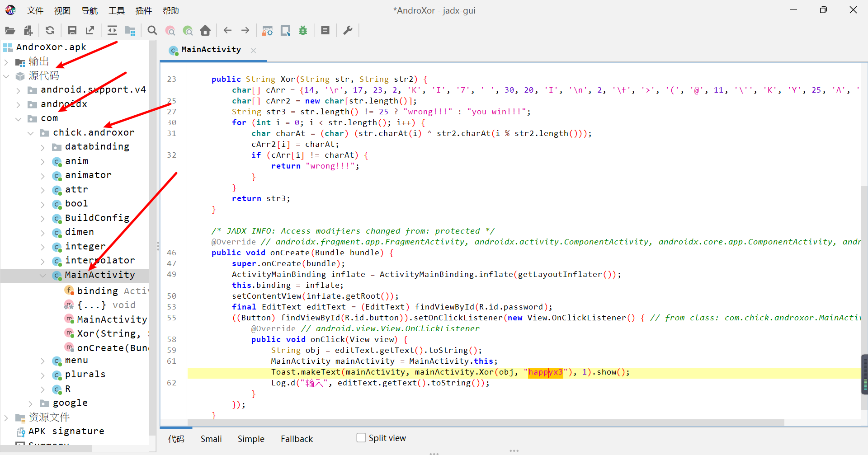Open the 导航 menu
The width and height of the screenshot is (868, 455).
[90, 10]
